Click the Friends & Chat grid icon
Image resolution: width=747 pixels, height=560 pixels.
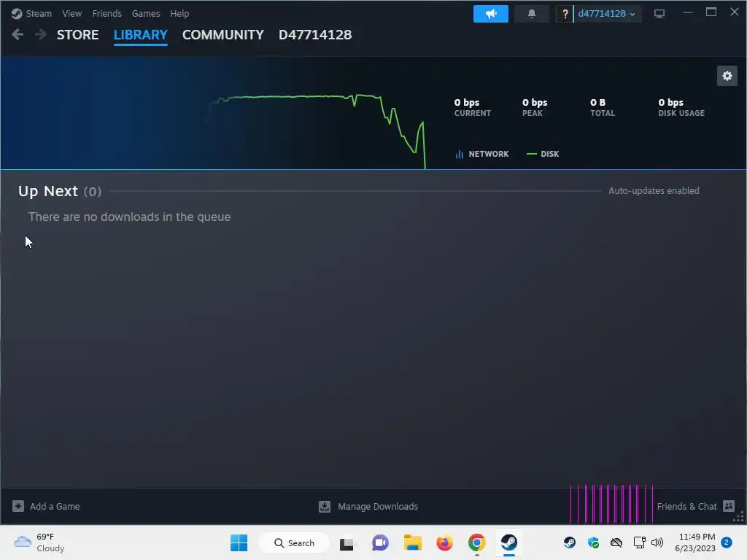pyautogui.click(x=729, y=506)
